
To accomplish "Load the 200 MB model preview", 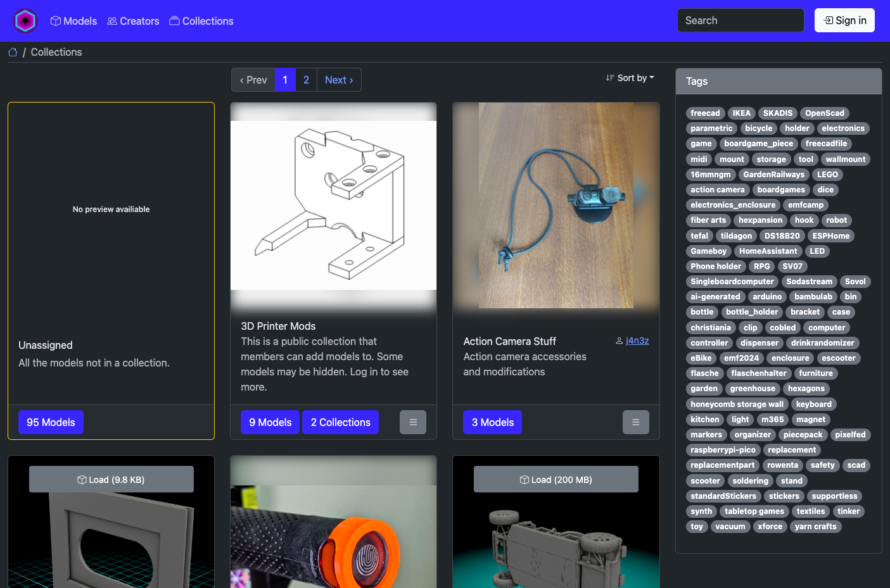I will pyautogui.click(x=556, y=479).
